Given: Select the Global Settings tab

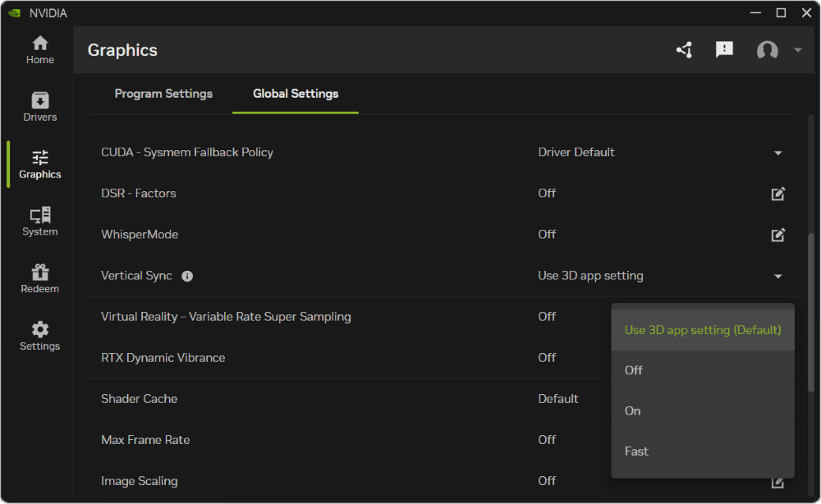Looking at the screenshot, I should click(x=296, y=94).
